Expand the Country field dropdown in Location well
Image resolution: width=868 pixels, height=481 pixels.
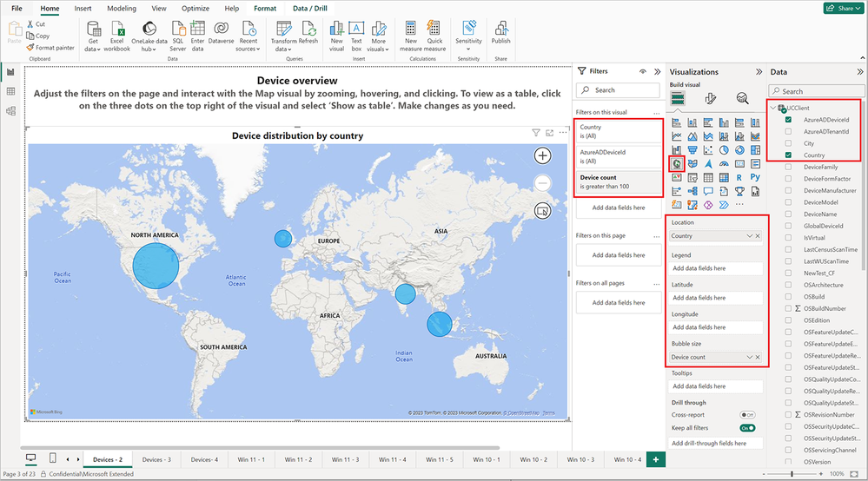point(749,236)
